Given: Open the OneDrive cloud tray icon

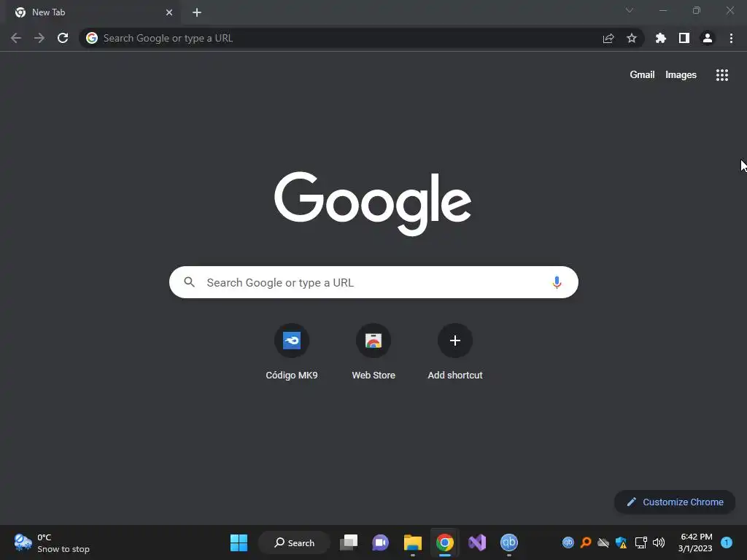Looking at the screenshot, I should [603, 542].
